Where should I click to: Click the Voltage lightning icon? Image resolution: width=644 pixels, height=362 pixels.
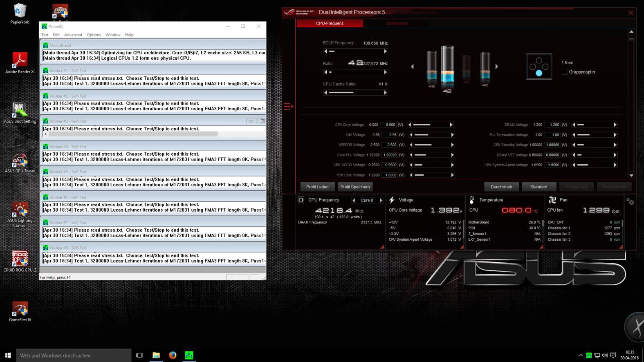point(392,200)
